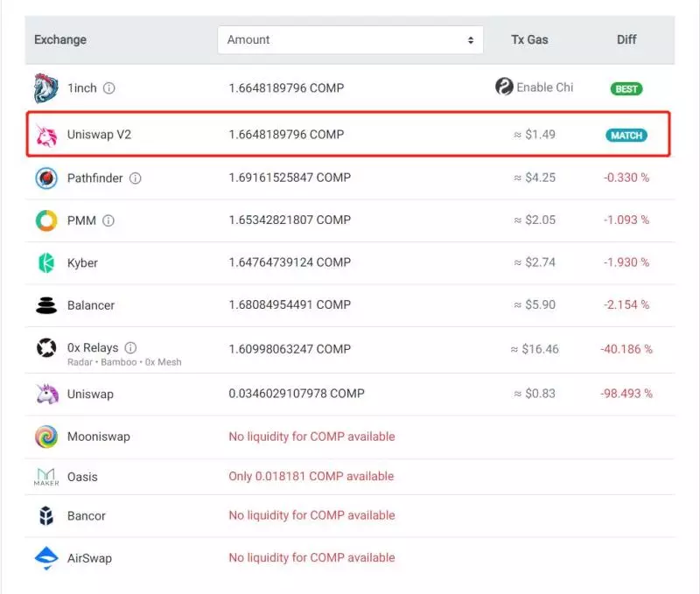
Task: Open the Amount selector dropdown
Action: (350, 39)
